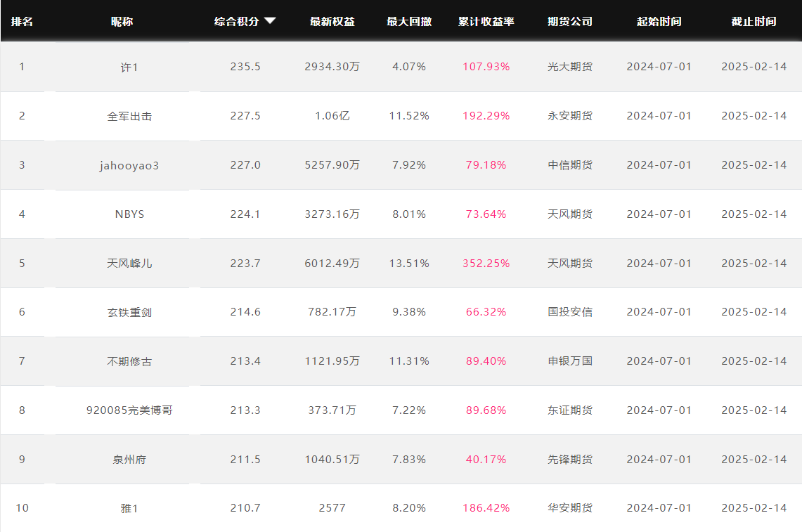Click the equity value 373.71万
The image size is (802, 532).
[332, 410]
